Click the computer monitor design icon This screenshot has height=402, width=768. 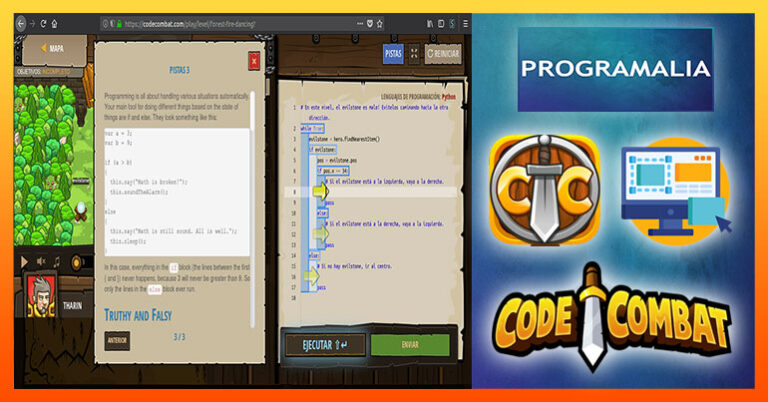click(x=675, y=189)
